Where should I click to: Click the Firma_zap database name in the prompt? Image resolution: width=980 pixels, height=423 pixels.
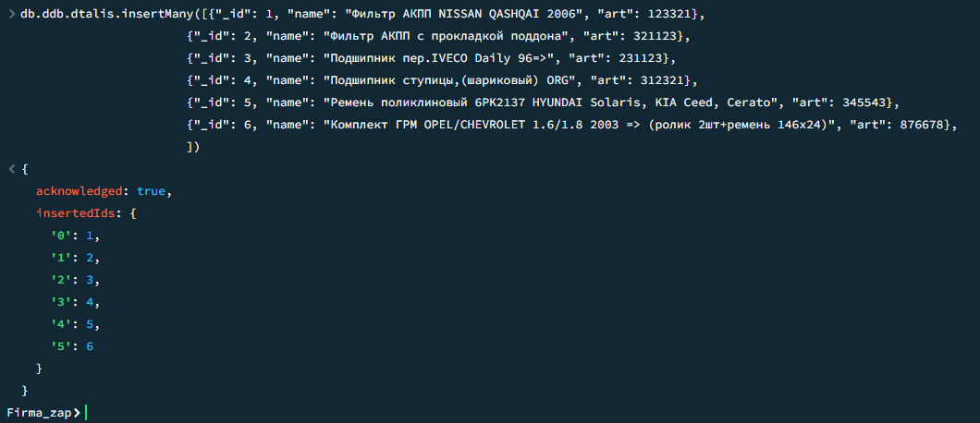[x=38, y=412]
